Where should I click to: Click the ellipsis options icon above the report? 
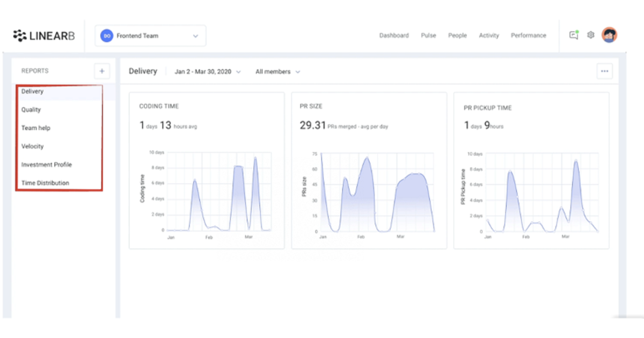[x=605, y=71]
